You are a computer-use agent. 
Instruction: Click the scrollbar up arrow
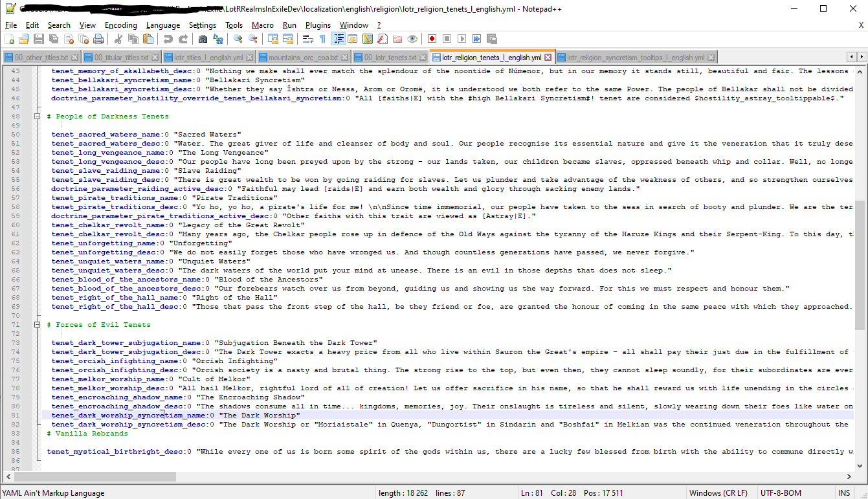[x=860, y=71]
